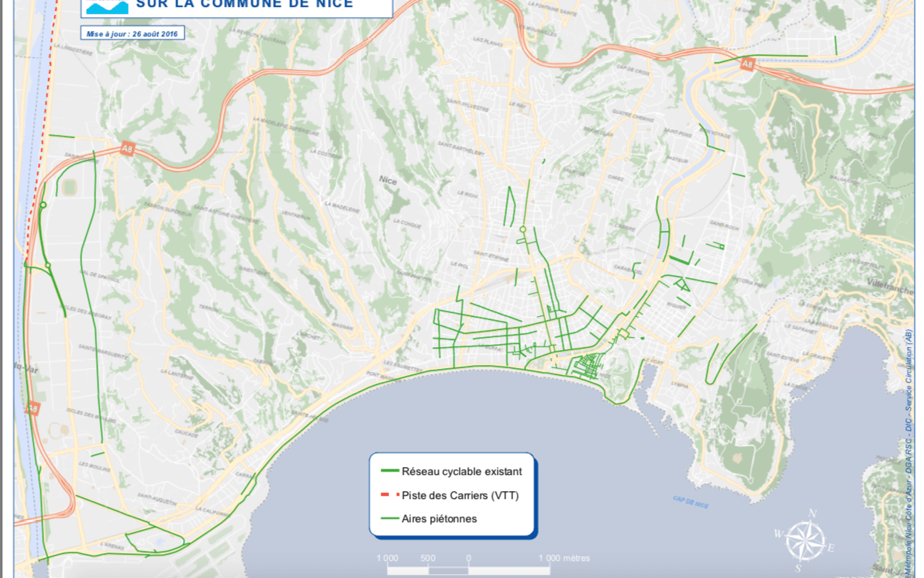924x578 pixels.
Task: Click the 'Mise à jour : 26 août 2016' box
Action: pos(133,33)
